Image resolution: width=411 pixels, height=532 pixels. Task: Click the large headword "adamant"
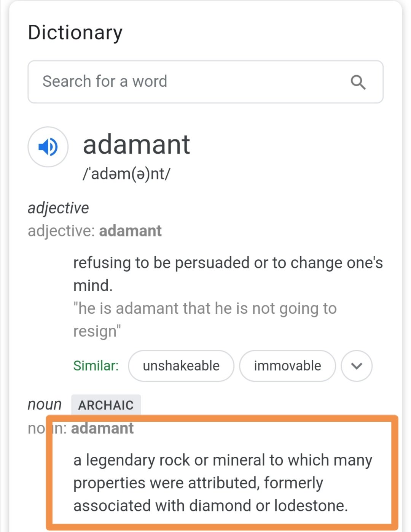(x=136, y=145)
